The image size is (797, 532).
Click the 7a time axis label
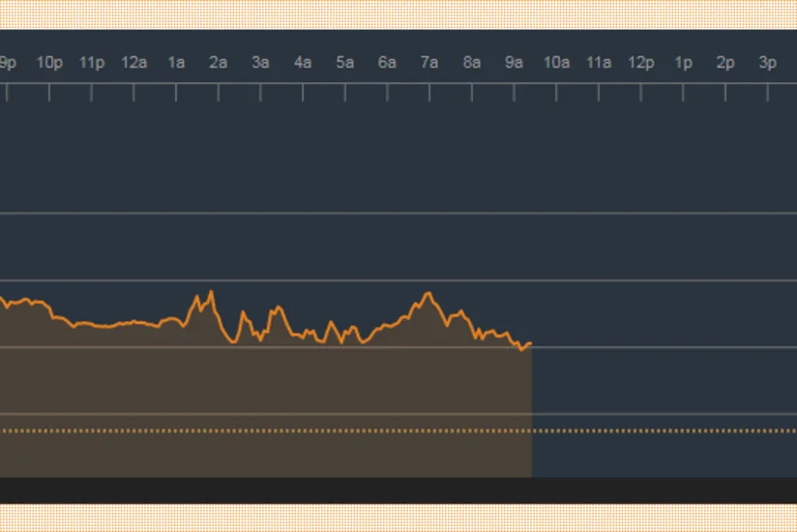[429, 63]
